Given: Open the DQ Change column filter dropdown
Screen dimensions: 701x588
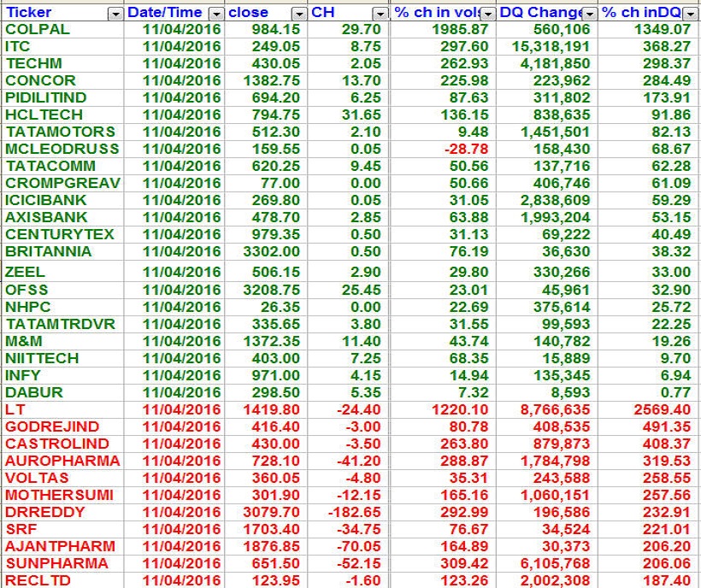Looking at the screenshot, I should pyautogui.click(x=589, y=14).
